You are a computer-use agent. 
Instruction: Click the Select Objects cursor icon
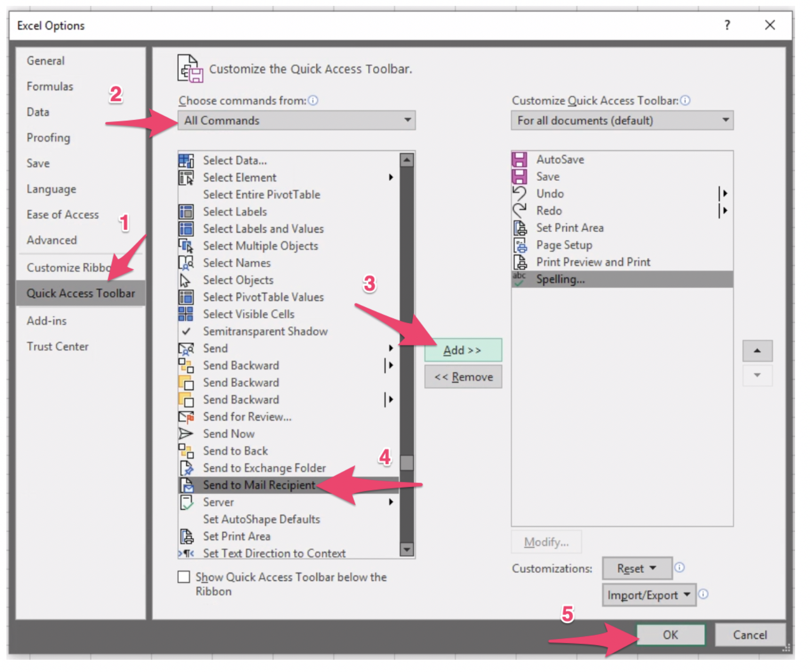(x=186, y=280)
